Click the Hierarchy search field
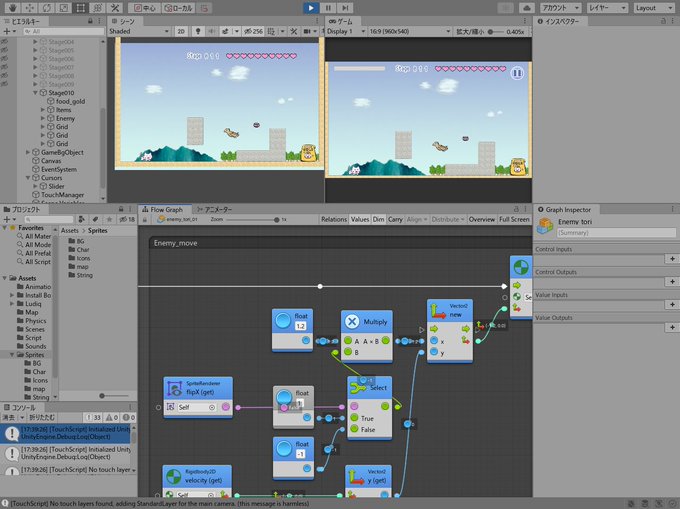 [x=63, y=31]
